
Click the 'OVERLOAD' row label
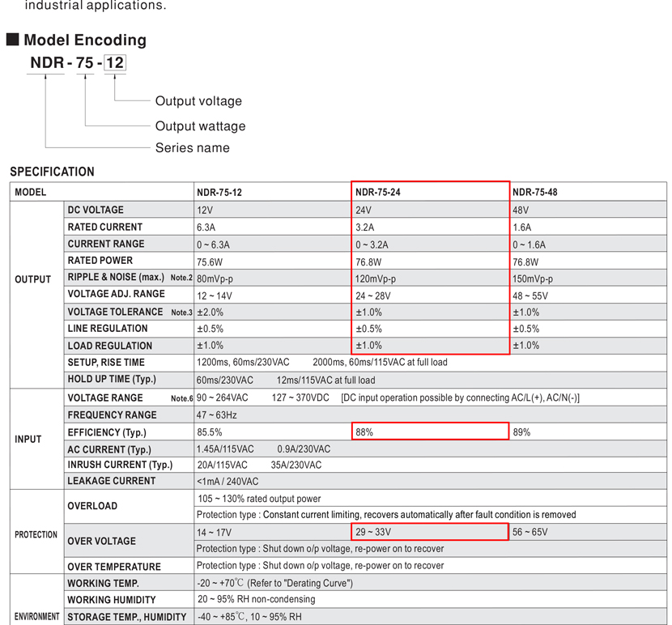[92, 506]
